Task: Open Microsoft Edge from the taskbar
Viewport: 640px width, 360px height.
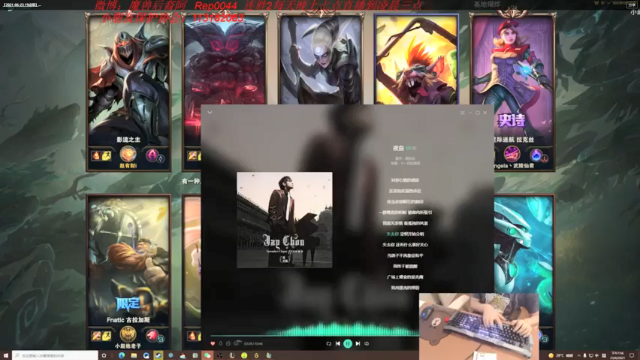Action: [122, 356]
